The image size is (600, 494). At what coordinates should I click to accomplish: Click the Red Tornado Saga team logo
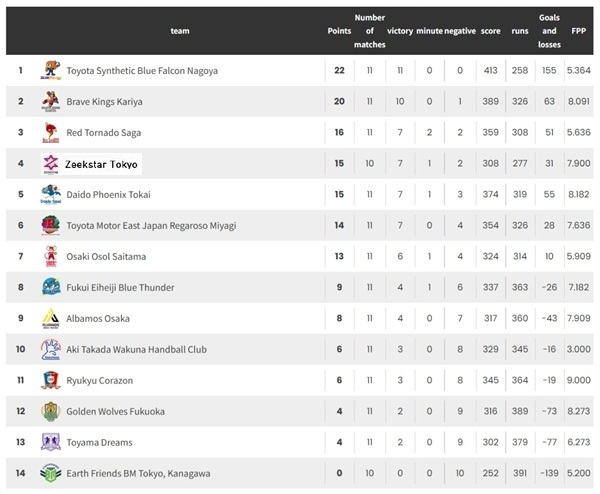pos(51,132)
